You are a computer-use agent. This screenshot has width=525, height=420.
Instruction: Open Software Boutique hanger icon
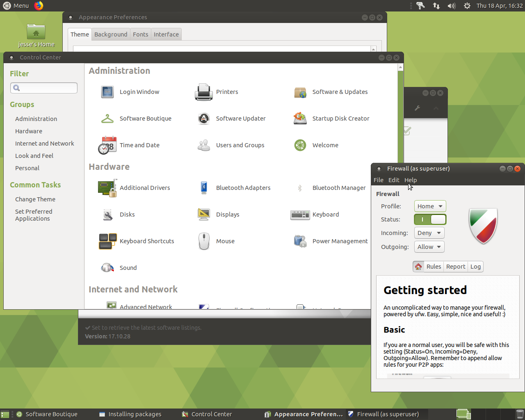(107, 119)
